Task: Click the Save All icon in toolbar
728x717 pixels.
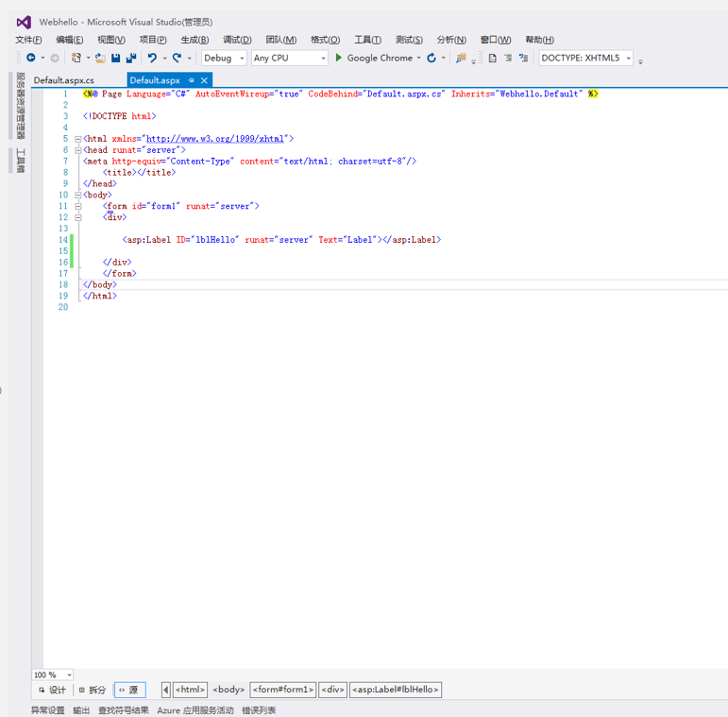Action: (131, 59)
